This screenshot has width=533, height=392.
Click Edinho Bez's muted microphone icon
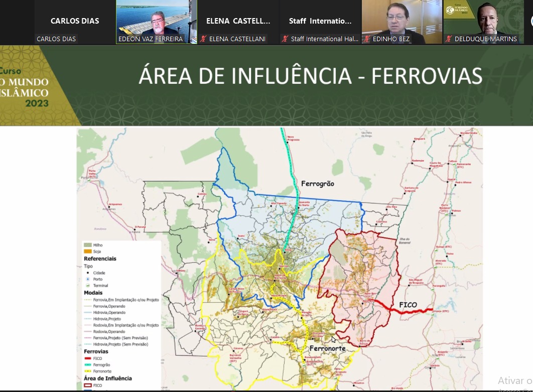(x=367, y=39)
